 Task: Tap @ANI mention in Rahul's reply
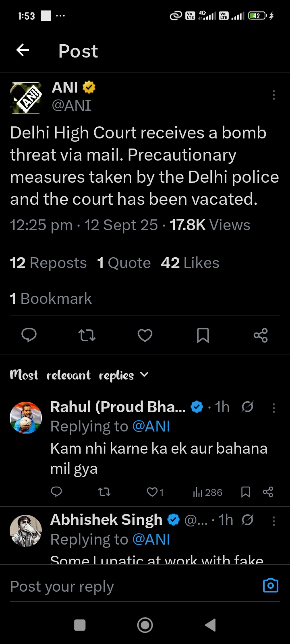[151, 426]
